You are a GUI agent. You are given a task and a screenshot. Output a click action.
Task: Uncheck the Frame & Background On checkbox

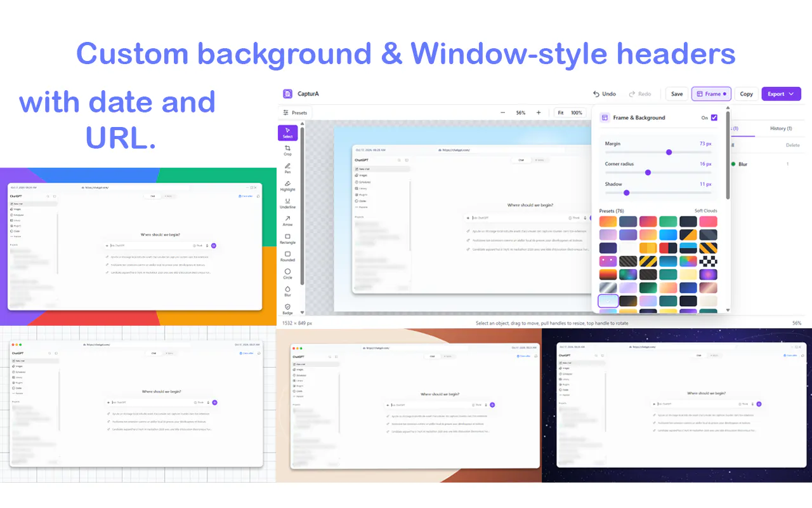[x=714, y=117]
